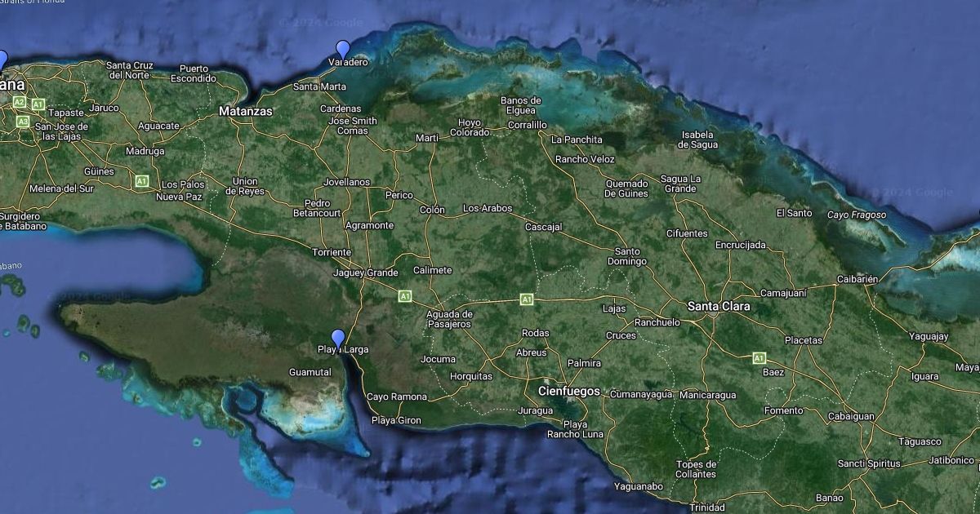Click the Trinidad town label
This screenshot has width=980, height=514.
pyautogui.click(x=706, y=507)
